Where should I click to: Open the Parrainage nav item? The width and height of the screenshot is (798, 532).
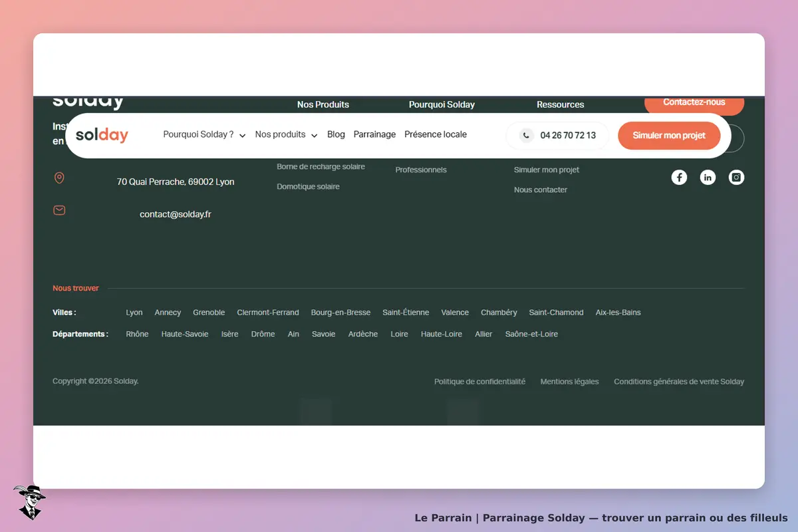click(x=374, y=134)
